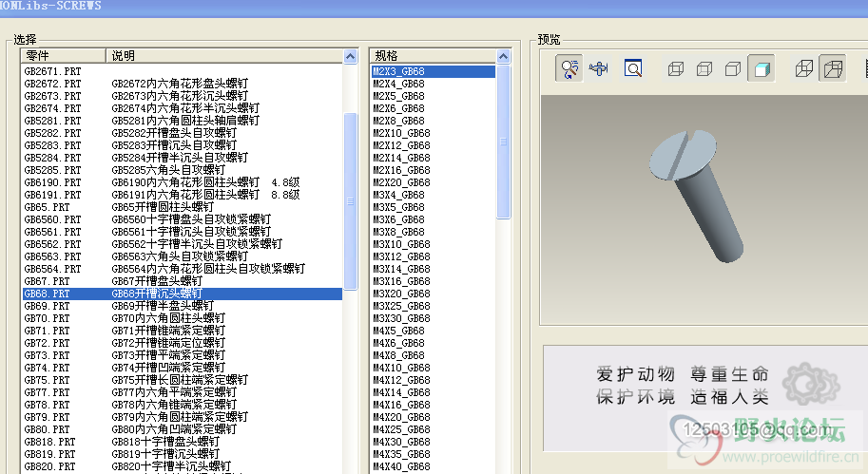Select specification M4X5_GB68
The image size is (868, 474).
pos(433,331)
